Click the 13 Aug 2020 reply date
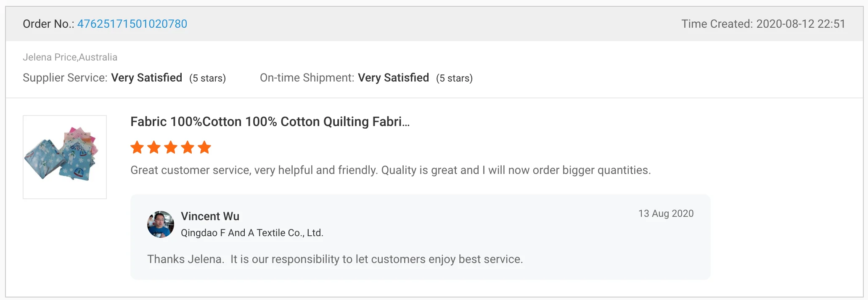 pyautogui.click(x=666, y=213)
